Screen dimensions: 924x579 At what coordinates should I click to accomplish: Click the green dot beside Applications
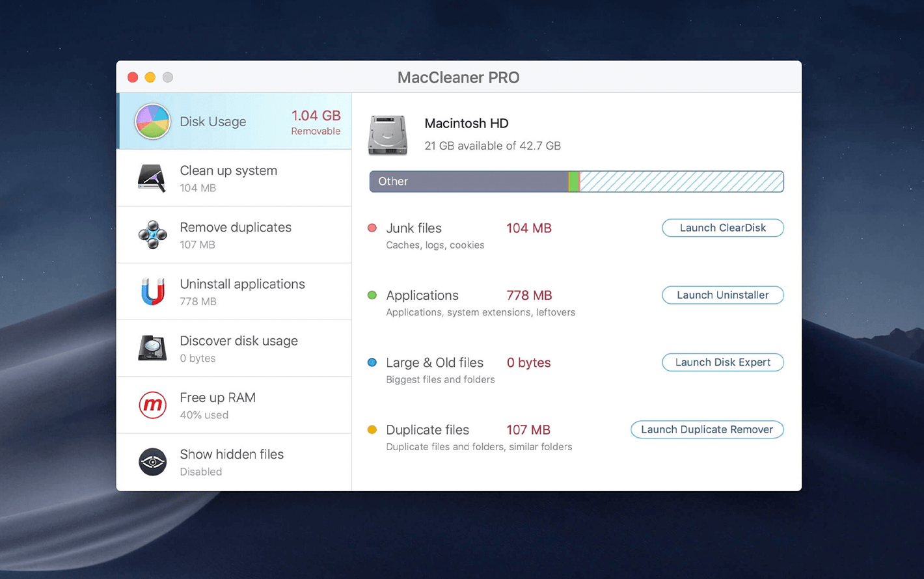[x=372, y=295]
